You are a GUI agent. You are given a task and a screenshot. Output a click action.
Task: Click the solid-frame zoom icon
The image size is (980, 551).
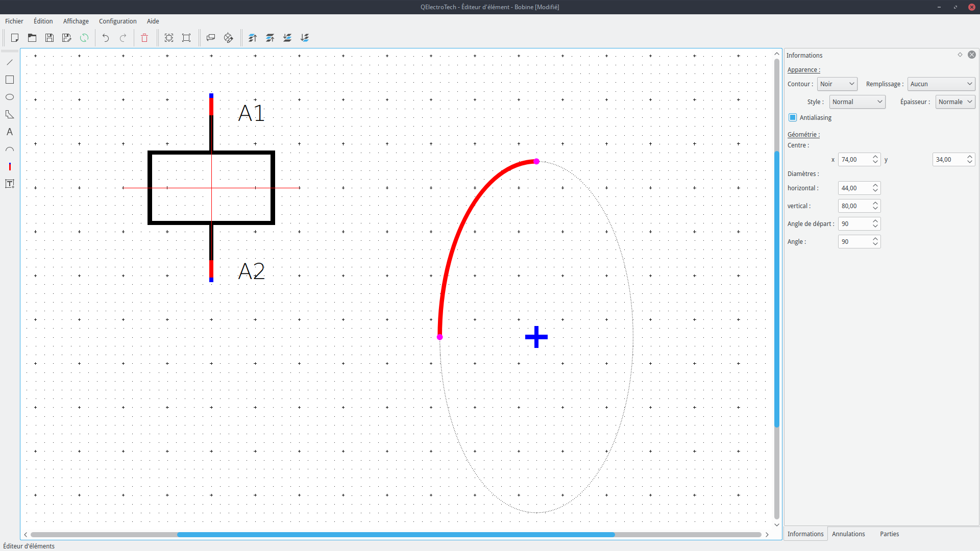pyautogui.click(x=186, y=38)
